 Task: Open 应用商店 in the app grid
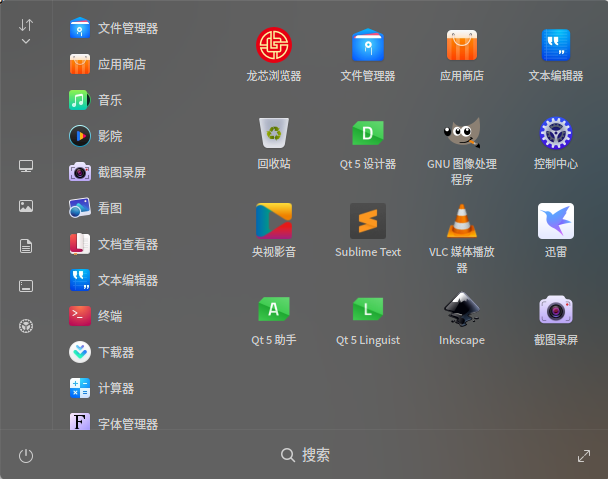coord(462,54)
